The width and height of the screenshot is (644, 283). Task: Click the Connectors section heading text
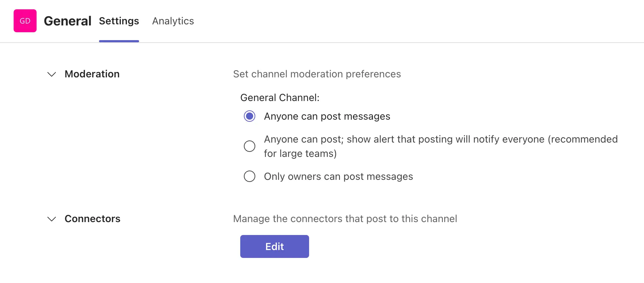click(x=92, y=219)
